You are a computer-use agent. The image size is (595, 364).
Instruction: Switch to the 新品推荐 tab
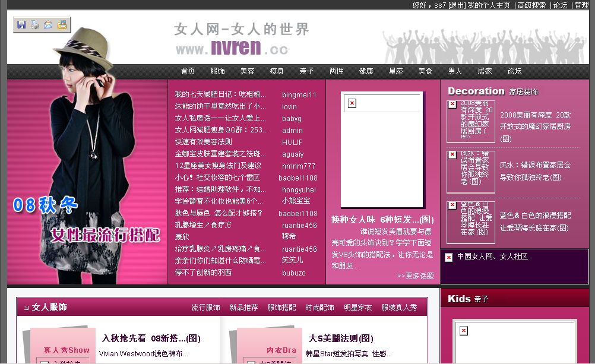click(243, 308)
